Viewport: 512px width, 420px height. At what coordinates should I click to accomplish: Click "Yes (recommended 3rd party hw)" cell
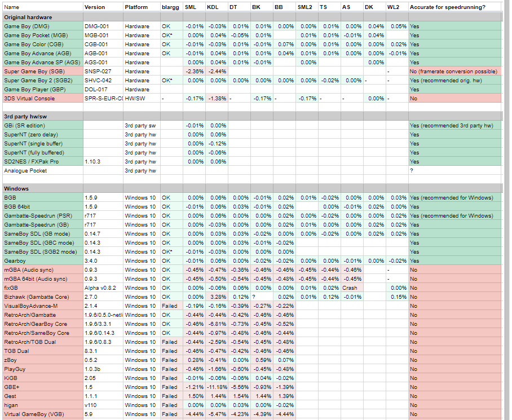455,125
